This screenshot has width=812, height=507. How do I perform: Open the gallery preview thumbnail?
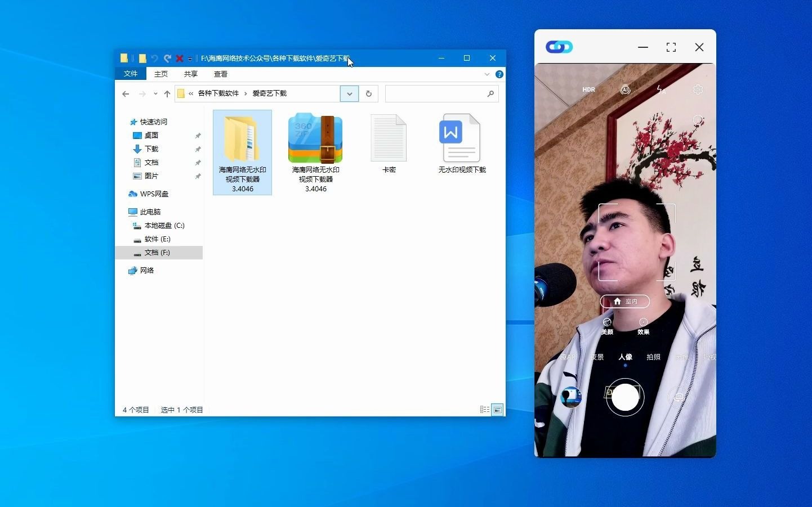point(571,397)
